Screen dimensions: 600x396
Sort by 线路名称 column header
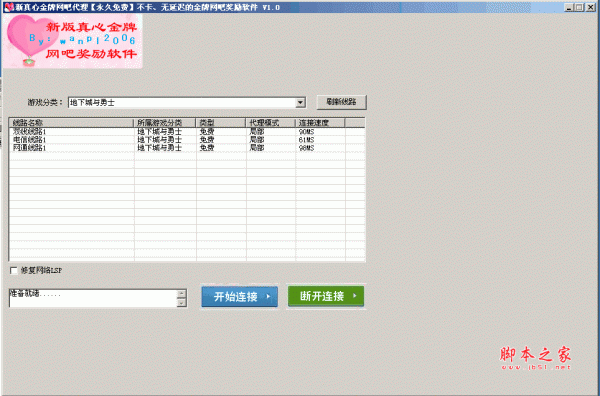coord(72,123)
